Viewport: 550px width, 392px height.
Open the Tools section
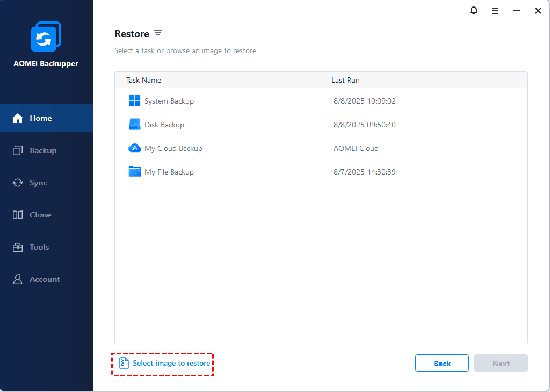pos(46,247)
